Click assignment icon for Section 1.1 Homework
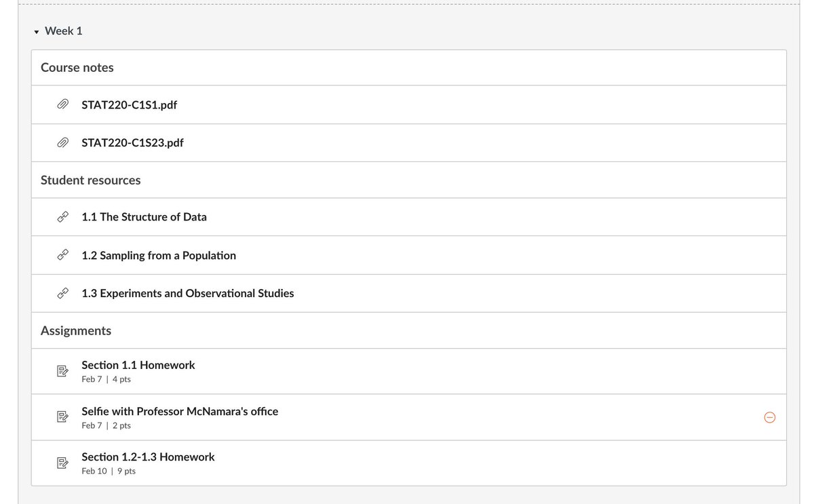Screen dimensions: 814x504 62,371
